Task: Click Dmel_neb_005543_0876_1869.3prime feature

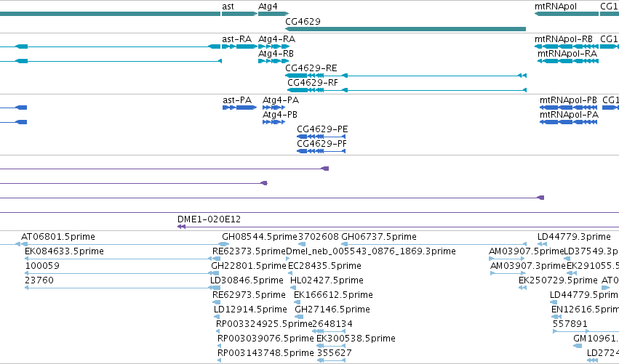Action: [287, 259]
